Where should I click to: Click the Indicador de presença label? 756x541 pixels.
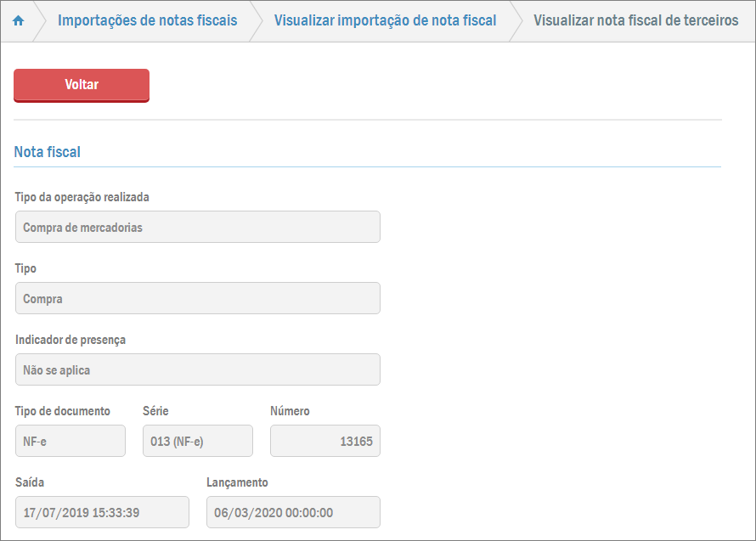pyautogui.click(x=71, y=340)
